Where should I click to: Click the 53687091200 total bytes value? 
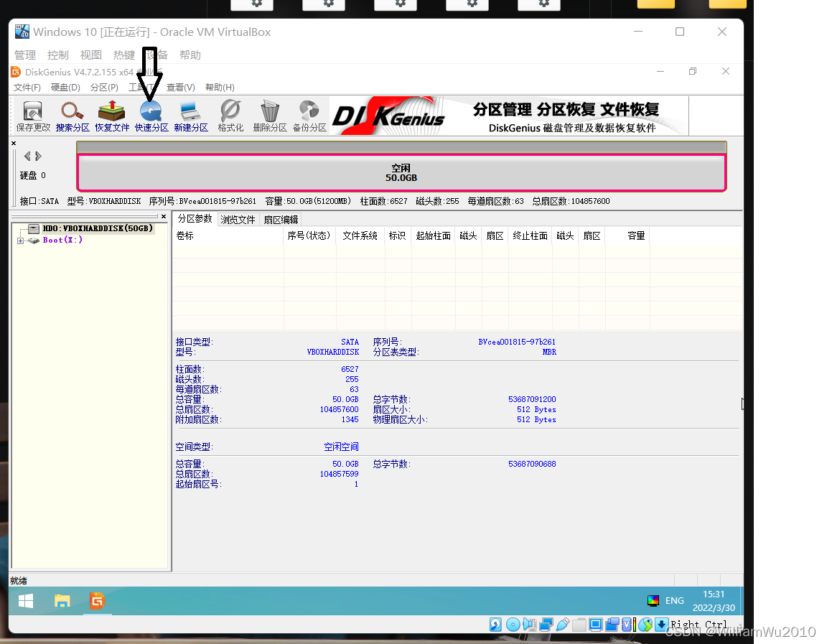(532, 399)
